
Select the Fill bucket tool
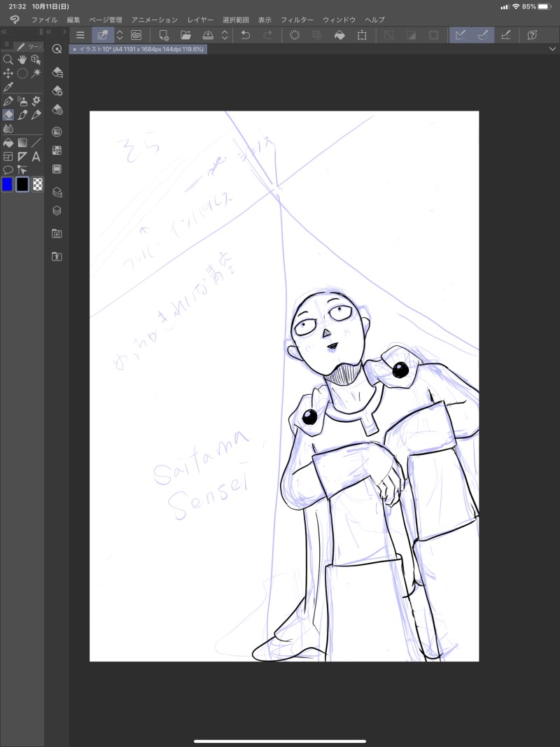click(8, 142)
